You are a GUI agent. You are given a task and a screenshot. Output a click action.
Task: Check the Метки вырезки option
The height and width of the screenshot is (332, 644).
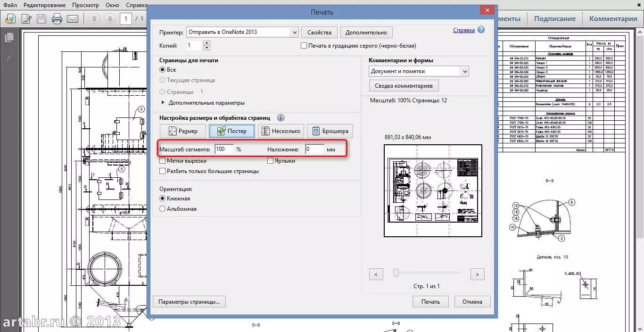(x=163, y=160)
